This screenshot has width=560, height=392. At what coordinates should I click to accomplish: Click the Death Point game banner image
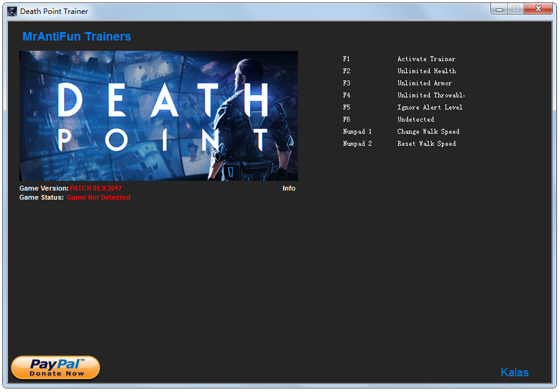(x=159, y=116)
